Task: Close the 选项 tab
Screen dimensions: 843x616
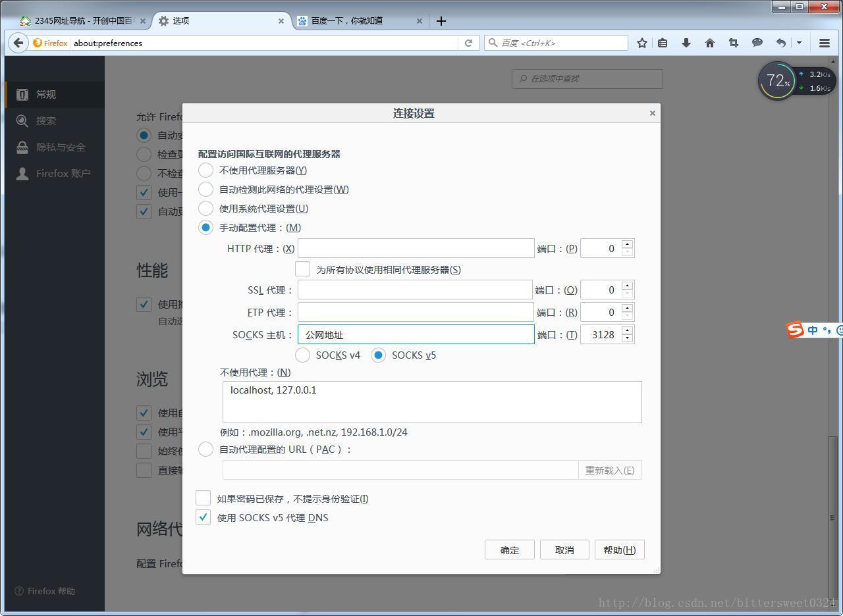Action: pyautogui.click(x=281, y=21)
